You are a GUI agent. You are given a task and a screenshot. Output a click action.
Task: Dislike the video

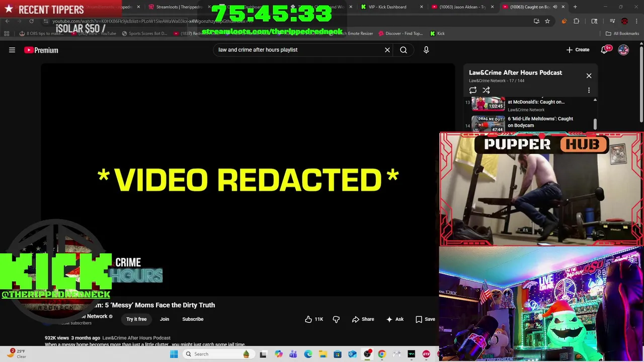[336, 319]
